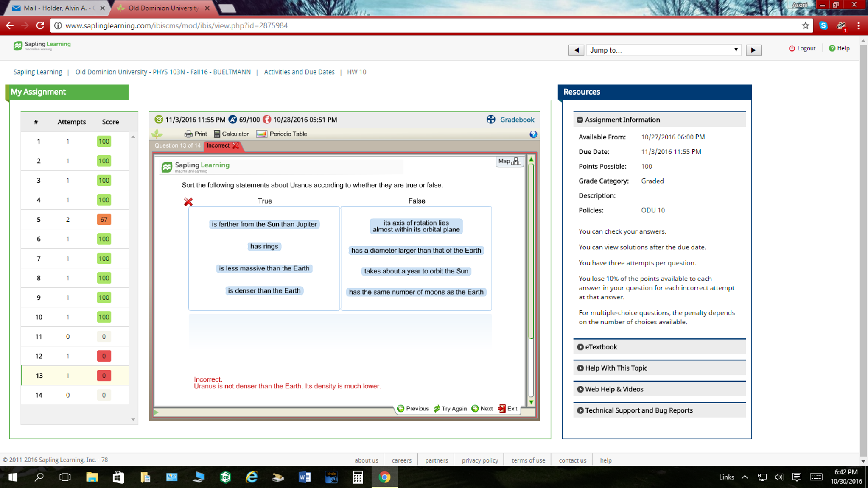
Task: Exit the question viewer
Action: [508, 409]
